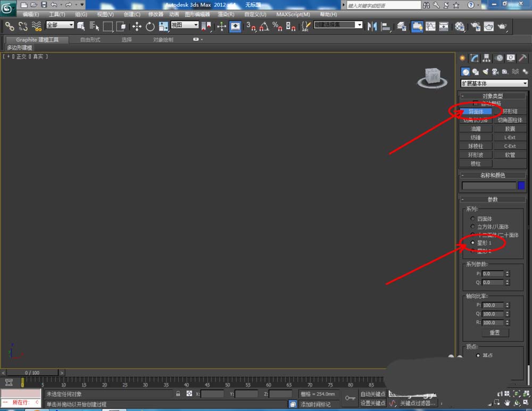Open the Layer Manager

[x=402, y=26]
